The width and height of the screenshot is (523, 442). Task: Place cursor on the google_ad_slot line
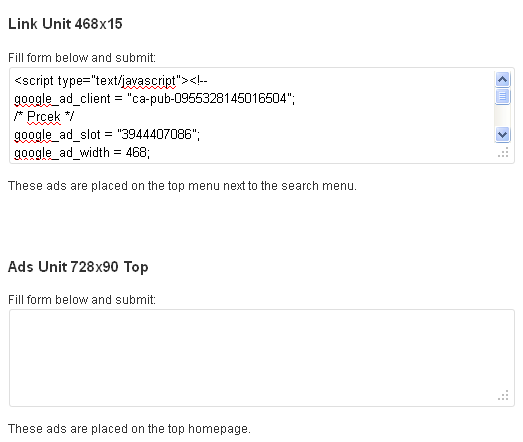tap(107, 135)
